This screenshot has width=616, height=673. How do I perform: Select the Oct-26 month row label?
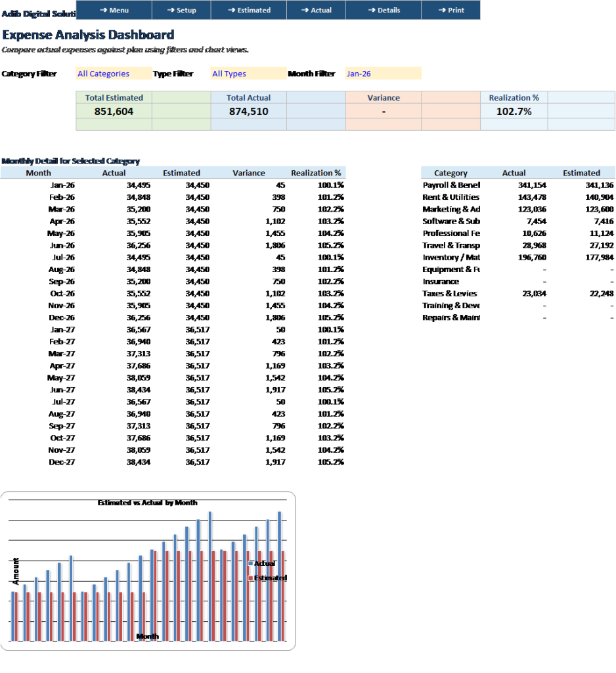coord(62,293)
